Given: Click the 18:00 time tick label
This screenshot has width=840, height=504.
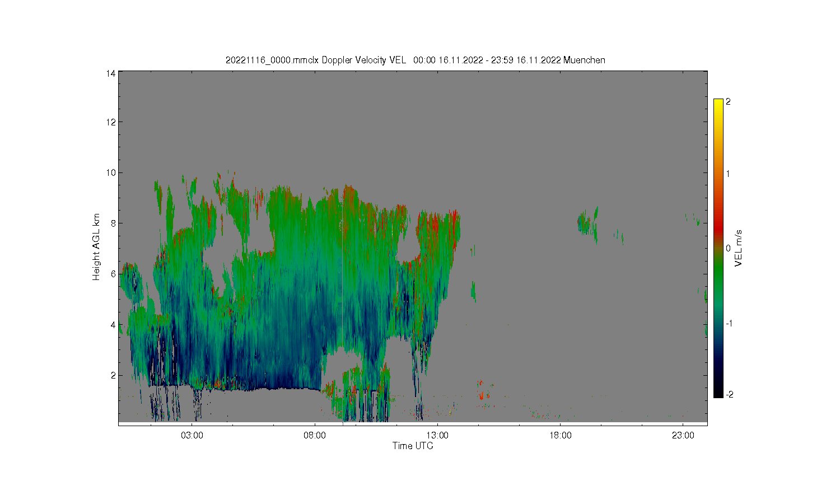Looking at the screenshot, I should [x=560, y=436].
